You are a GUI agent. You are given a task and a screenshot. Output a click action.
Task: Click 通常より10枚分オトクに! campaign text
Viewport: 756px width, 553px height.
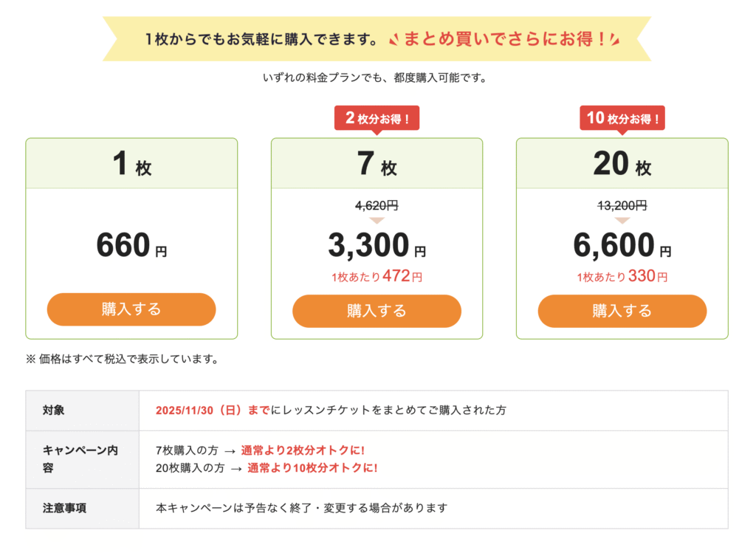(312, 467)
